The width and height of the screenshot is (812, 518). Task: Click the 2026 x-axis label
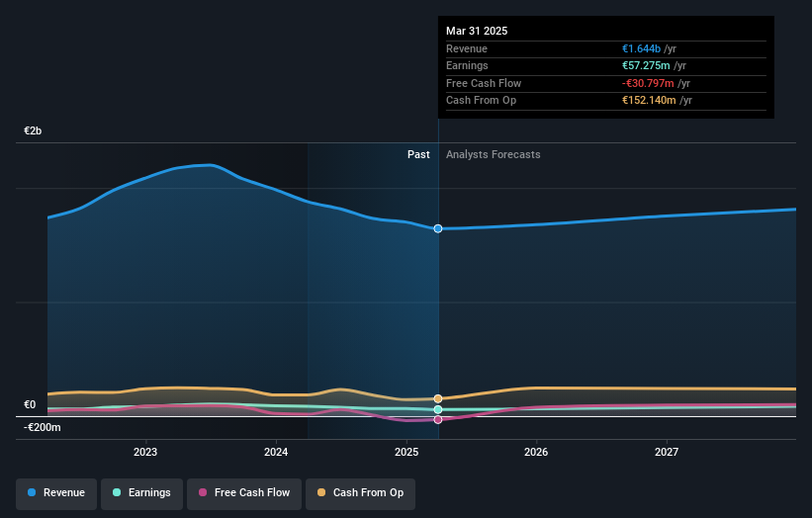tap(536, 452)
